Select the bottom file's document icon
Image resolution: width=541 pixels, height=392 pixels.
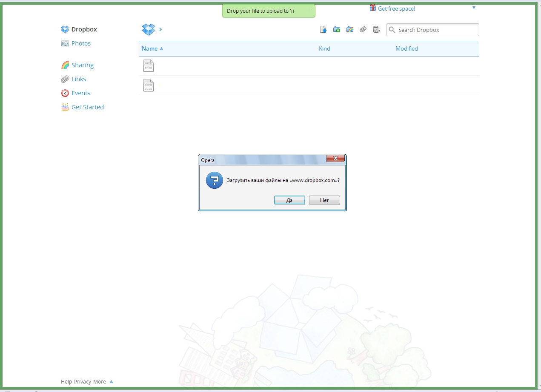pos(149,85)
